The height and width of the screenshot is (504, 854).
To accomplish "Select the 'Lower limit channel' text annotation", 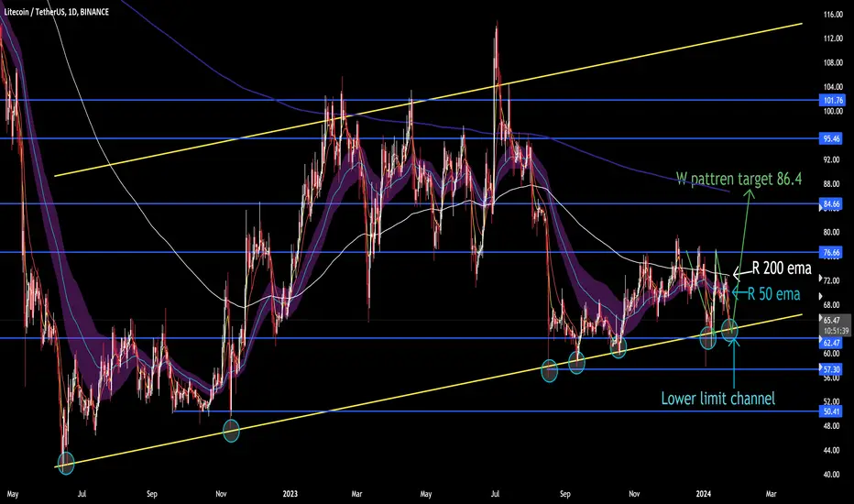I will [x=717, y=399].
